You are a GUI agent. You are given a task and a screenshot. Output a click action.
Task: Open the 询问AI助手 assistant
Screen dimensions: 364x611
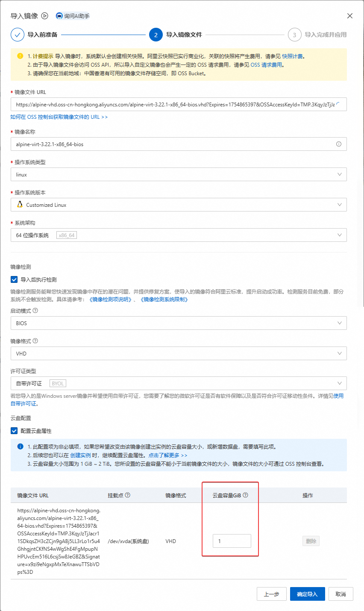(x=72, y=16)
